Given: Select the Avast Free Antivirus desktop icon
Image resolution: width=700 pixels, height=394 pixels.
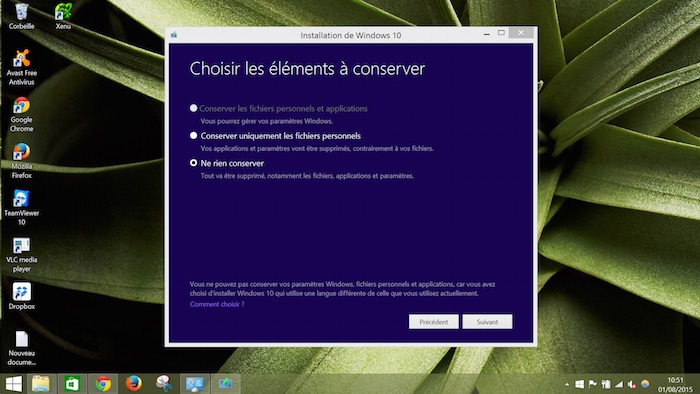Looking at the screenshot, I should pyautogui.click(x=21, y=67).
